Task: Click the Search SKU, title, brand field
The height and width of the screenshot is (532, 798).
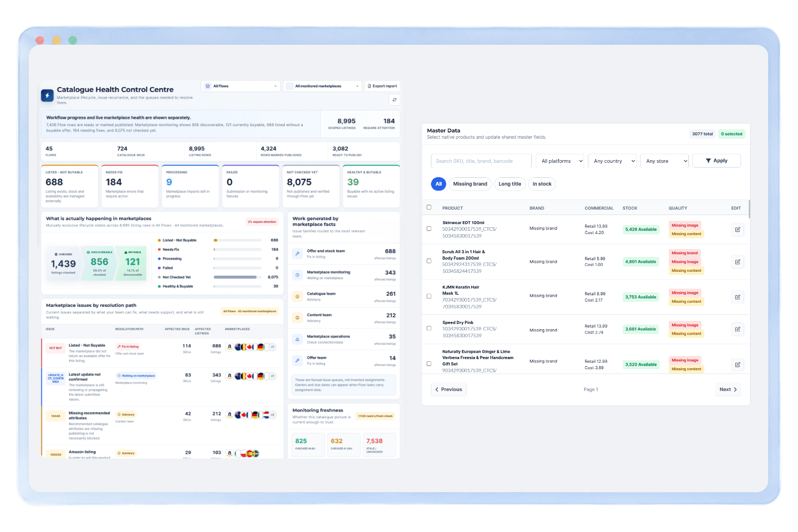Action: point(481,161)
